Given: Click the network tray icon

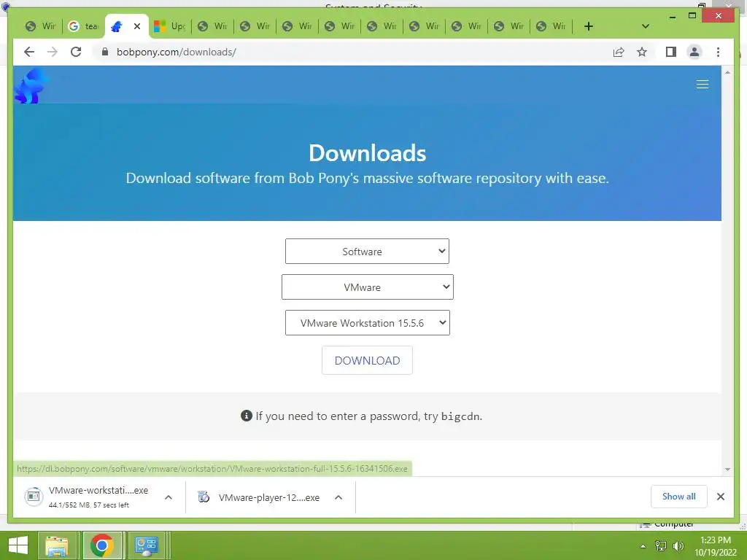Looking at the screenshot, I should pos(660,545).
